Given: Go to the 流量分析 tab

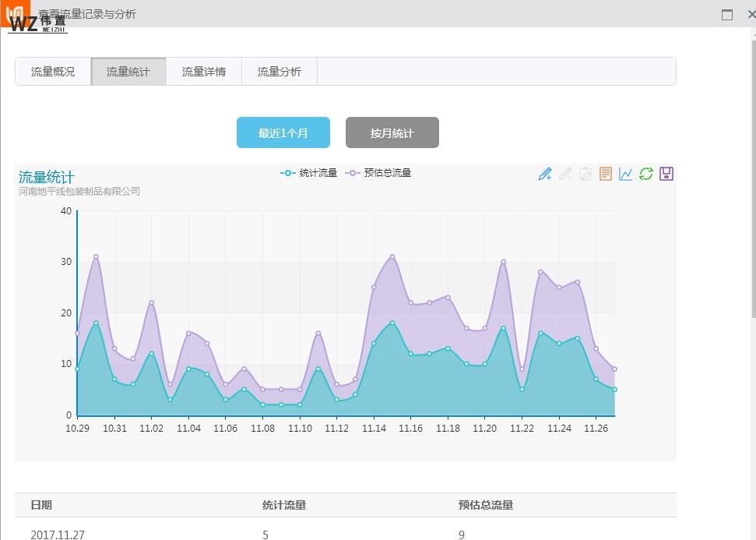Looking at the screenshot, I should coord(280,72).
